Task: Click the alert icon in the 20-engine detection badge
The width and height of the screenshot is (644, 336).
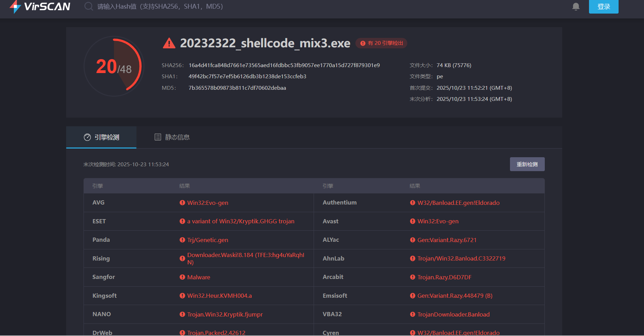Action: pyautogui.click(x=363, y=43)
